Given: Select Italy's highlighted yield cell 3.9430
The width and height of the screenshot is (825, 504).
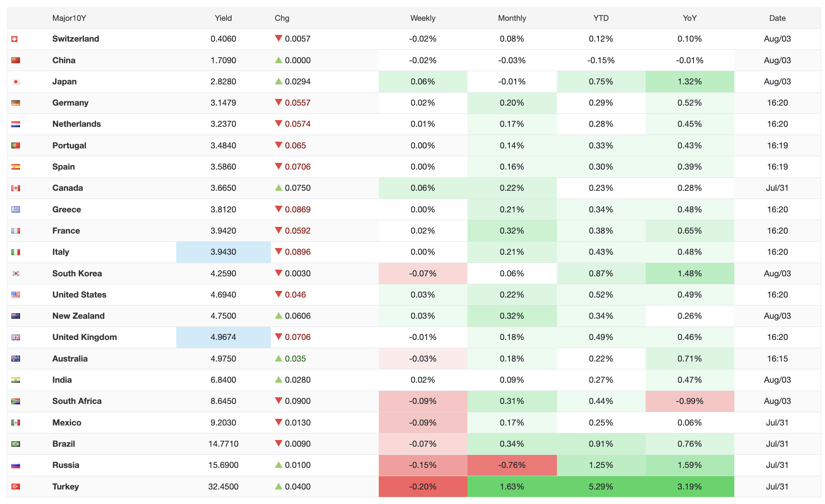Looking at the screenshot, I should 223,252.
